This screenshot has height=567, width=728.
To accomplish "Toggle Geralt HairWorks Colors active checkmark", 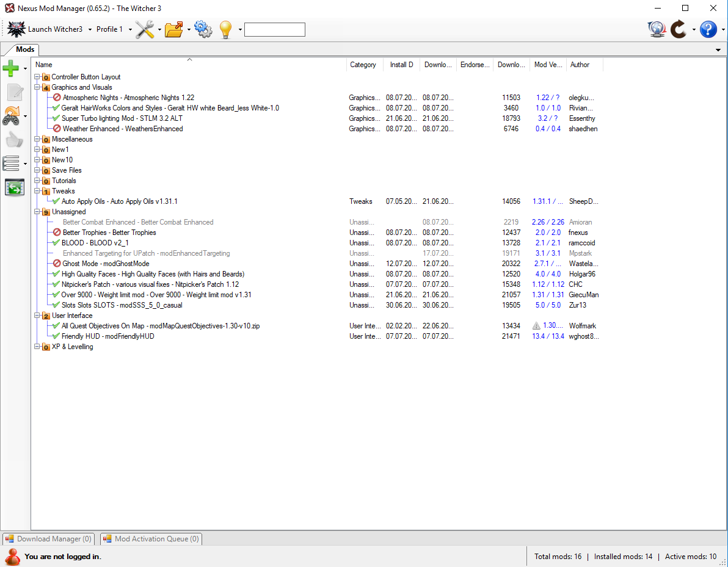I will [x=56, y=107].
